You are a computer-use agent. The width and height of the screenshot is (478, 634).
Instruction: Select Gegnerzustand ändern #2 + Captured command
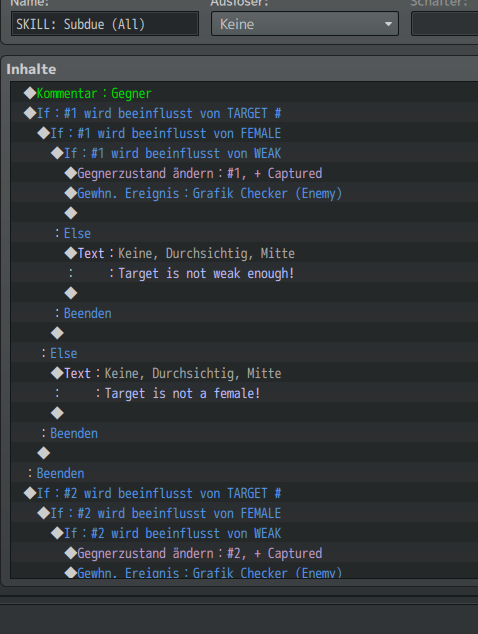tap(244, 553)
